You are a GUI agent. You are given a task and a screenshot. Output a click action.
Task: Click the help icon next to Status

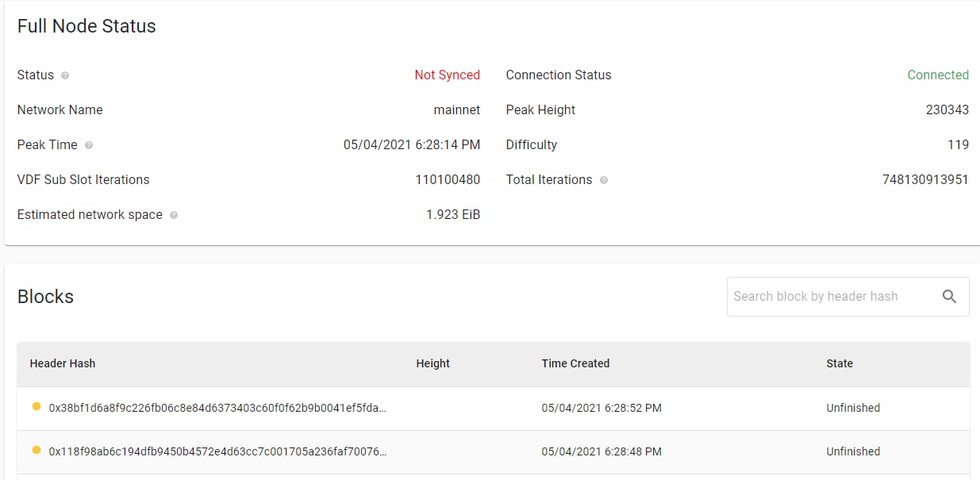tap(65, 75)
